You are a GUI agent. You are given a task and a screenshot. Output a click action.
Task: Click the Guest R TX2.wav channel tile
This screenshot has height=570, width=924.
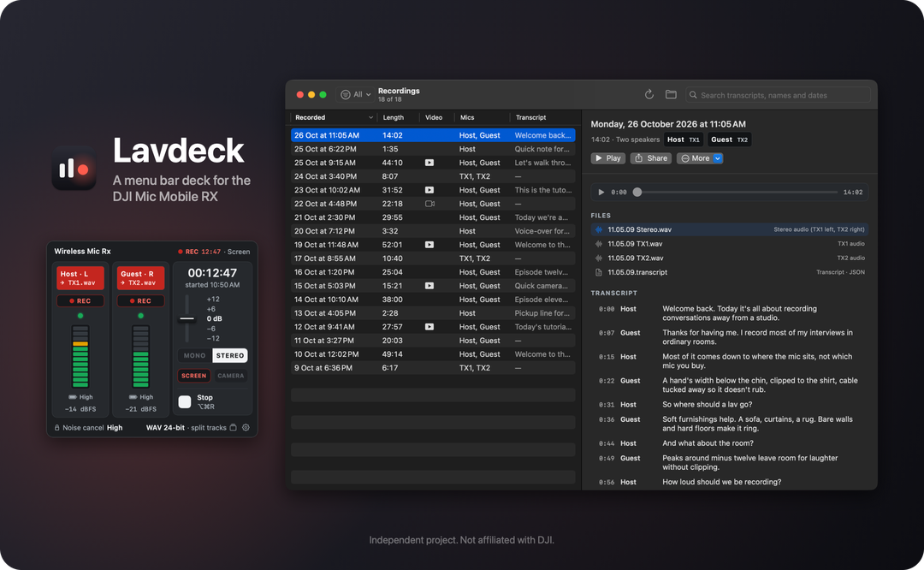pos(141,278)
